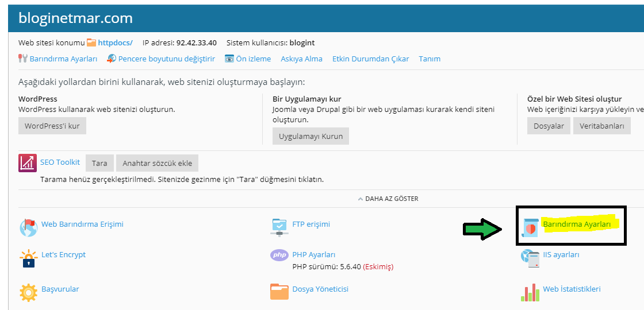The width and height of the screenshot is (644, 310).
Task: Collapse section with DAHA AZ GÖSTER
Action: coord(388,199)
